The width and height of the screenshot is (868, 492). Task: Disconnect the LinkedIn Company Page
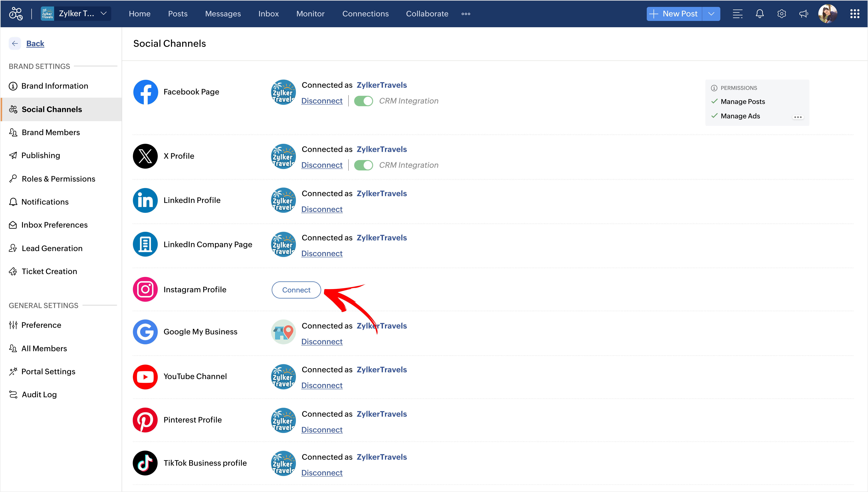pyautogui.click(x=322, y=254)
